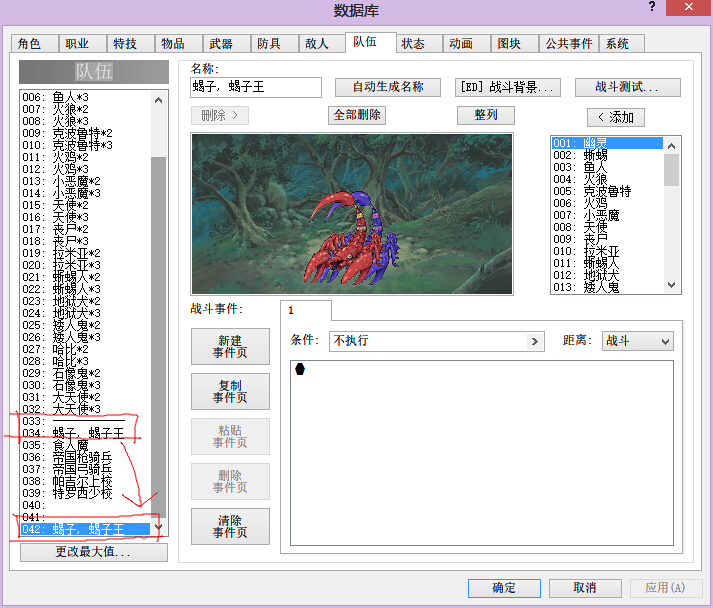Click the 新建事件页 button
The height and width of the screenshot is (608, 713).
231,347
